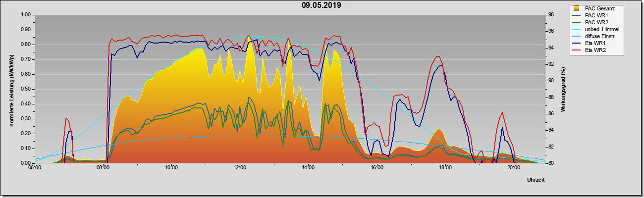Click the normierte Leistung axis title
This screenshot has height=198, width=644.
(x=11, y=89)
